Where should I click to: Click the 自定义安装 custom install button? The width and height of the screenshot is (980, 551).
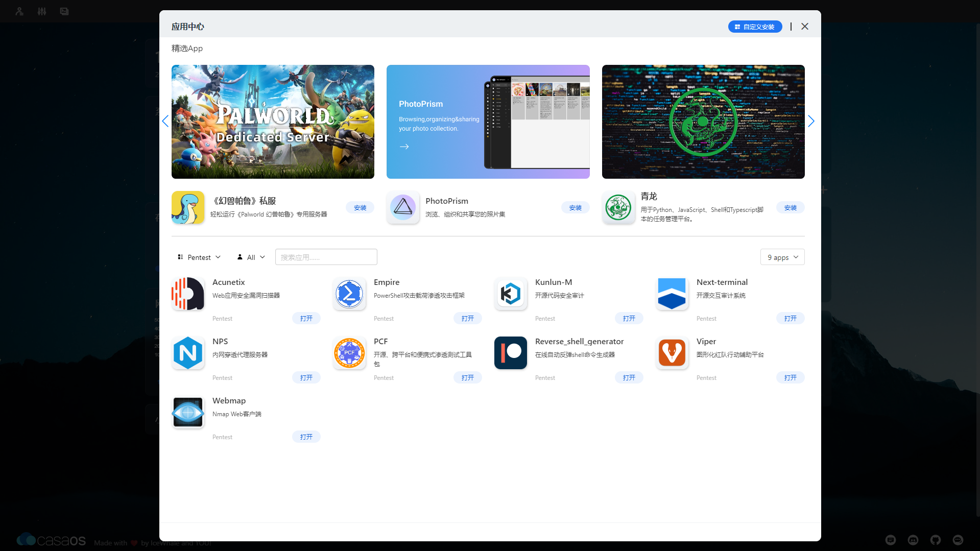pos(755,27)
